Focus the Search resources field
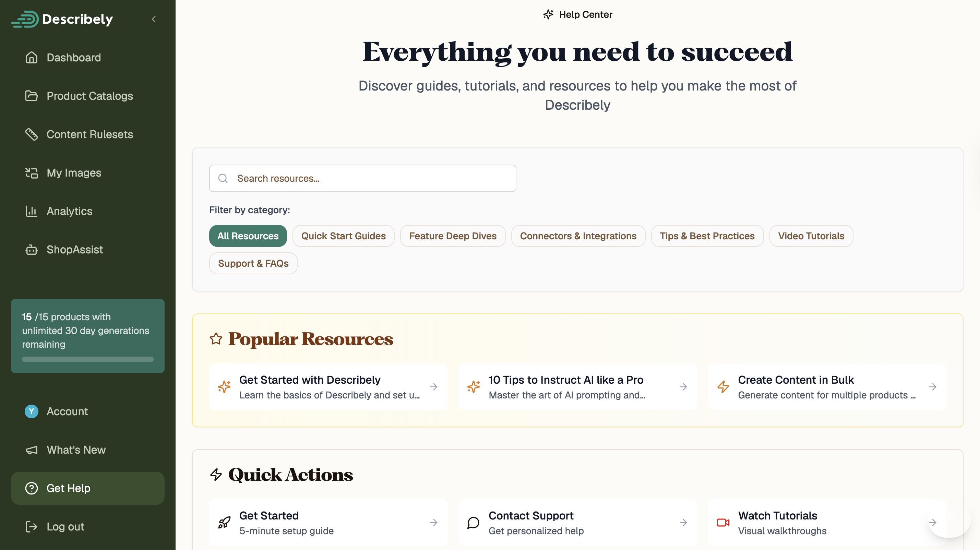This screenshot has height=550, width=980. click(x=362, y=178)
